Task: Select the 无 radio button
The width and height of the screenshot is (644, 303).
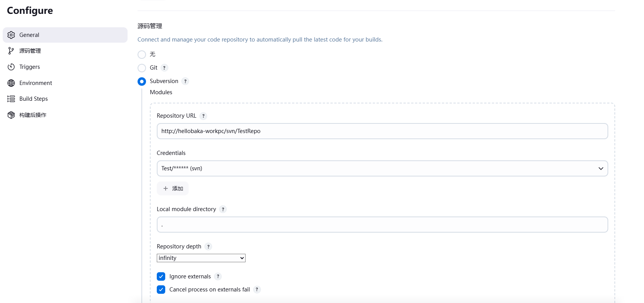Action: tap(142, 55)
